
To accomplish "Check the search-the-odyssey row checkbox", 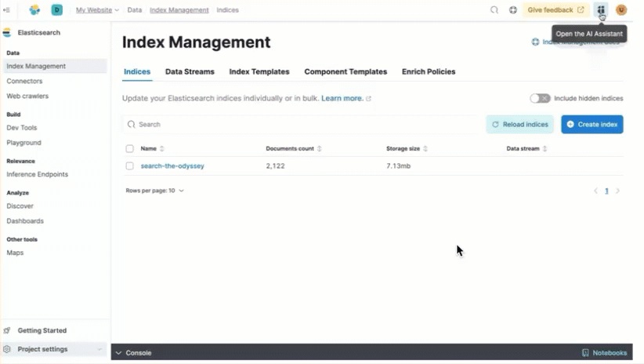I will tap(130, 166).
